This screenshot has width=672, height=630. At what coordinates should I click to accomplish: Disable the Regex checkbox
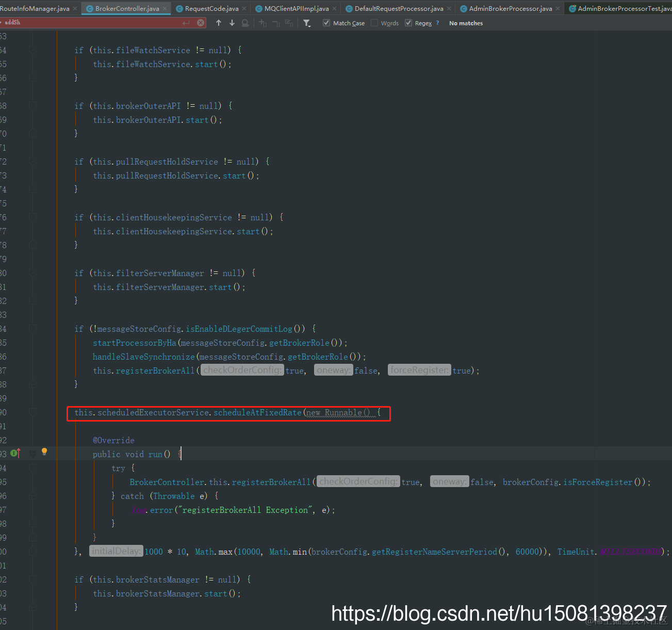408,23
